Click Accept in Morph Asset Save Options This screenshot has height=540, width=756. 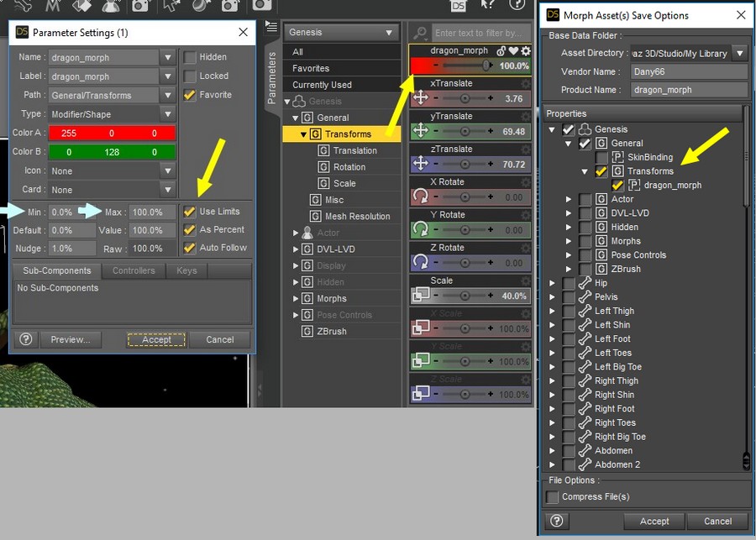[x=654, y=522]
